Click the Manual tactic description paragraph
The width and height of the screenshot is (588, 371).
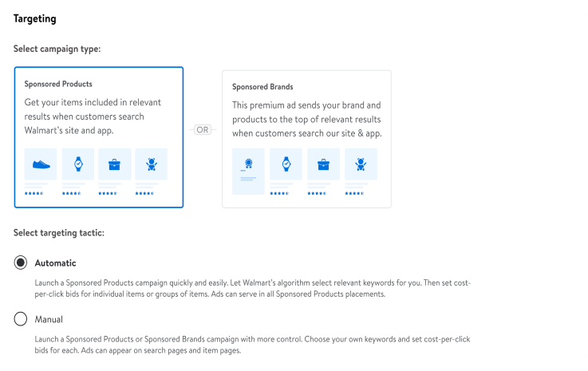pos(252,345)
